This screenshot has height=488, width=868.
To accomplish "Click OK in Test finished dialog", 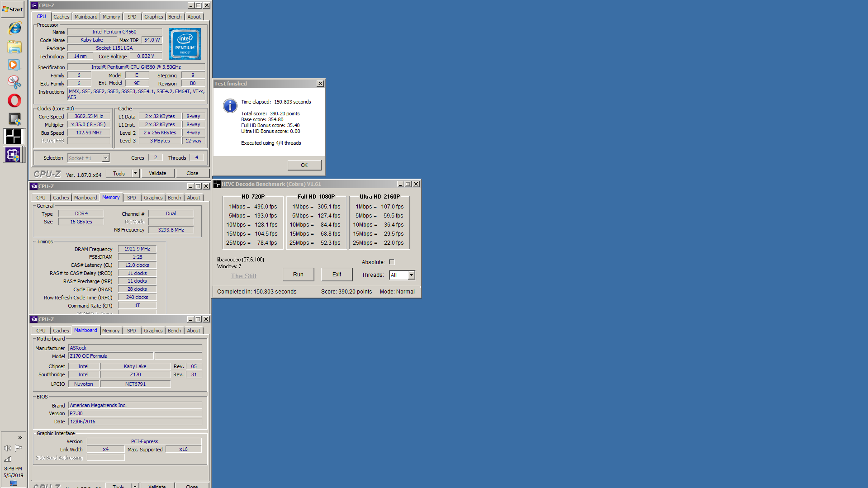I will (304, 165).
